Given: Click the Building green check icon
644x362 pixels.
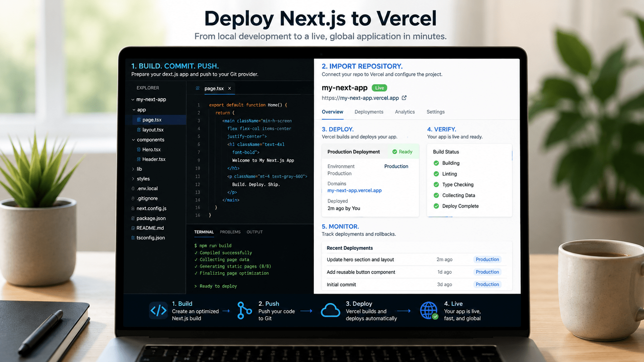Looking at the screenshot, I should [436, 163].
